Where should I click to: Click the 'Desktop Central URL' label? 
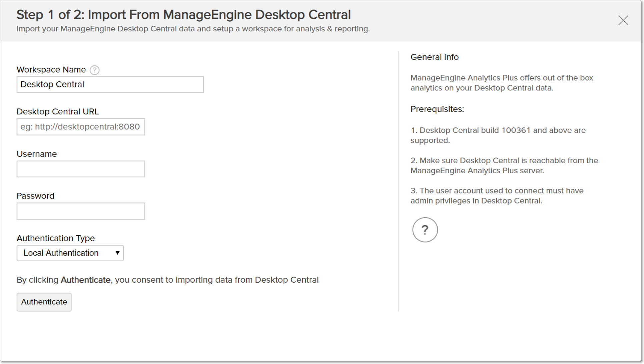click(x=58, y=111)
